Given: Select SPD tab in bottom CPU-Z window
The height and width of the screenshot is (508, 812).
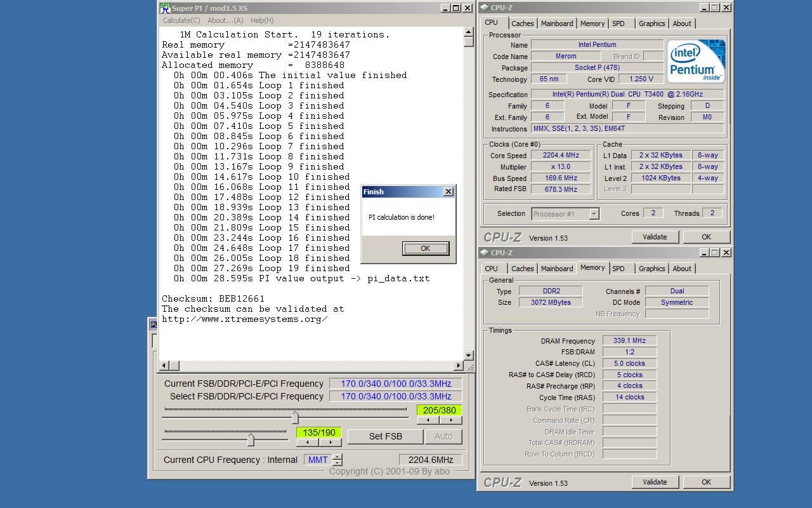Looking at the screenshot, I should click(x=619, y=269).
